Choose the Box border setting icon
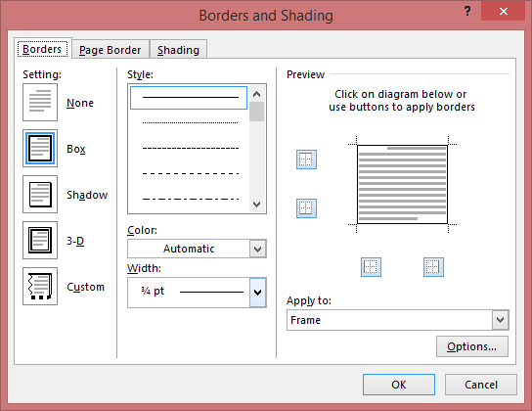The width and height of the screenshot is (532, 411). point(40,149)
